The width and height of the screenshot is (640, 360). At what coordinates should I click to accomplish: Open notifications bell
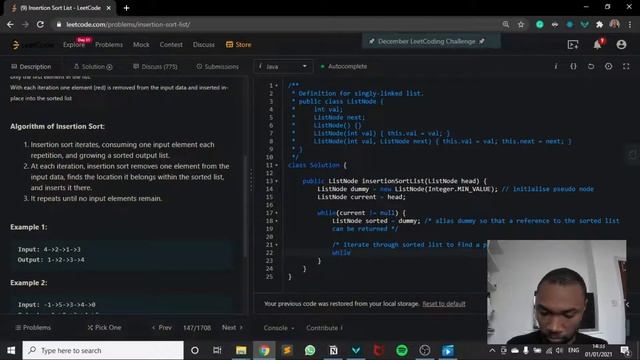598,44
